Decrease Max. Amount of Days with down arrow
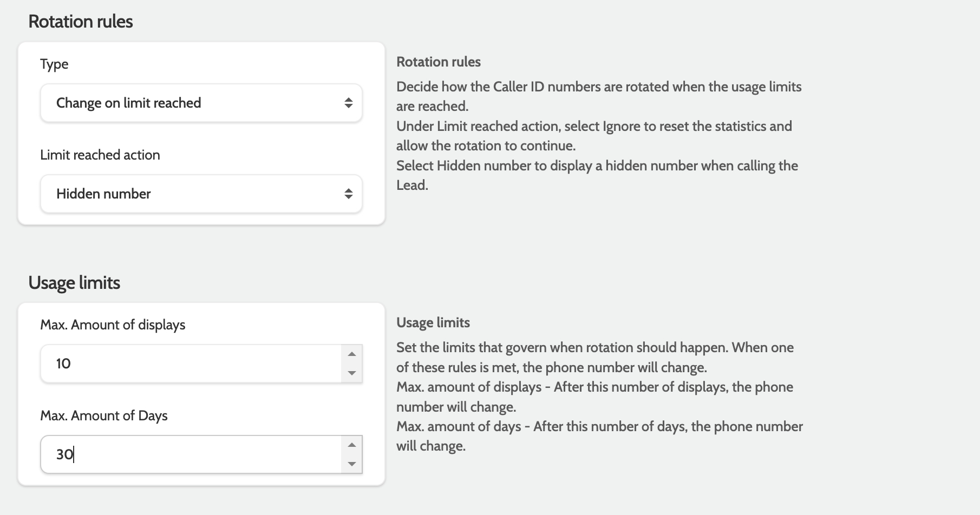The image size is (980, 515). [352, 464]
